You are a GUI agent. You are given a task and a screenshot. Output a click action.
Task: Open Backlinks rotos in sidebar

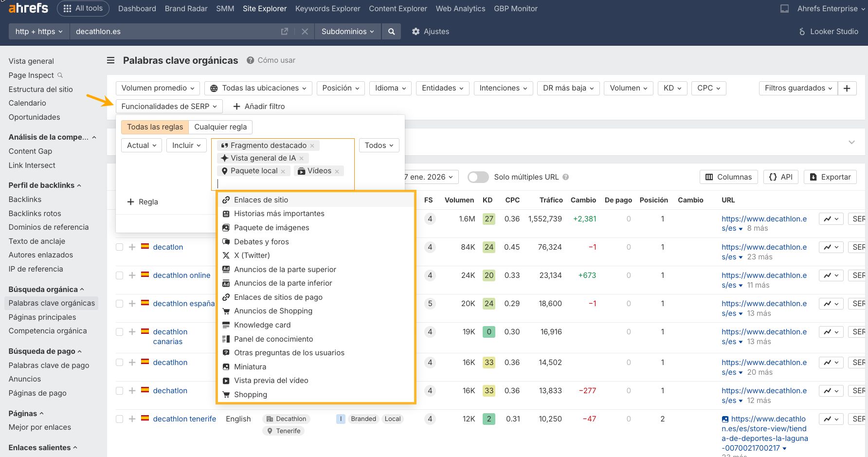coord(35,213)
